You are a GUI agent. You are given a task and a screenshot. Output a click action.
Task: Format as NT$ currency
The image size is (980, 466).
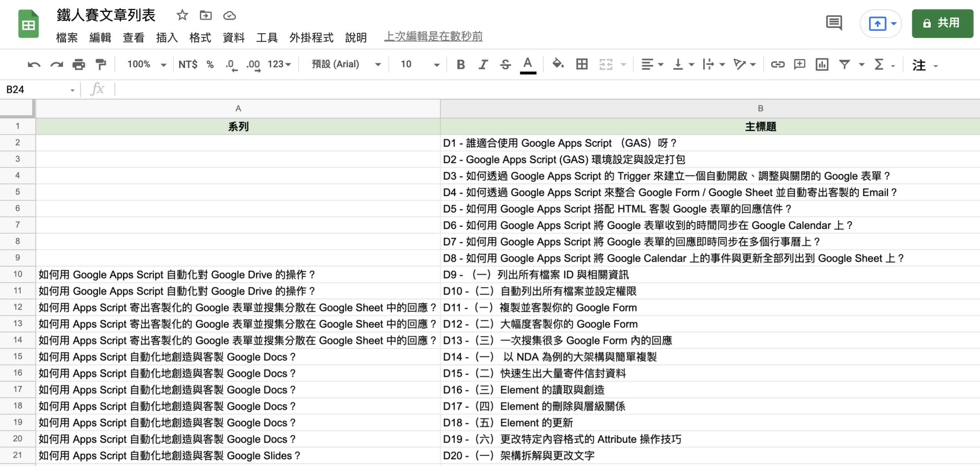(188, 64)
